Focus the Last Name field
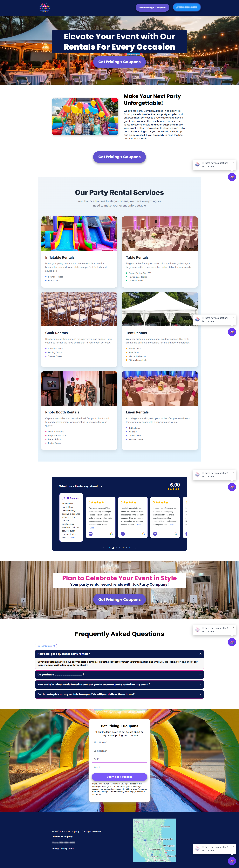The image size is (239, 868). tap(119, 751)
